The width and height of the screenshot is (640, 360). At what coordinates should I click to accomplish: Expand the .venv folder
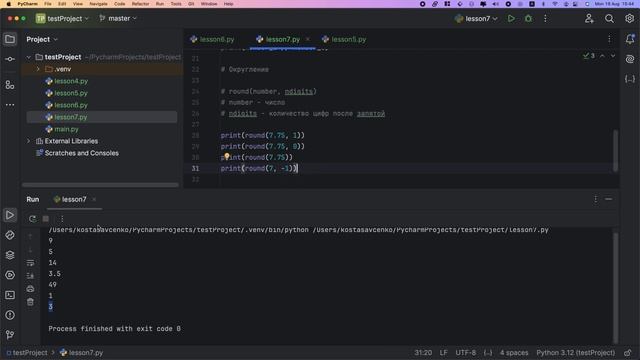point(38,69)
